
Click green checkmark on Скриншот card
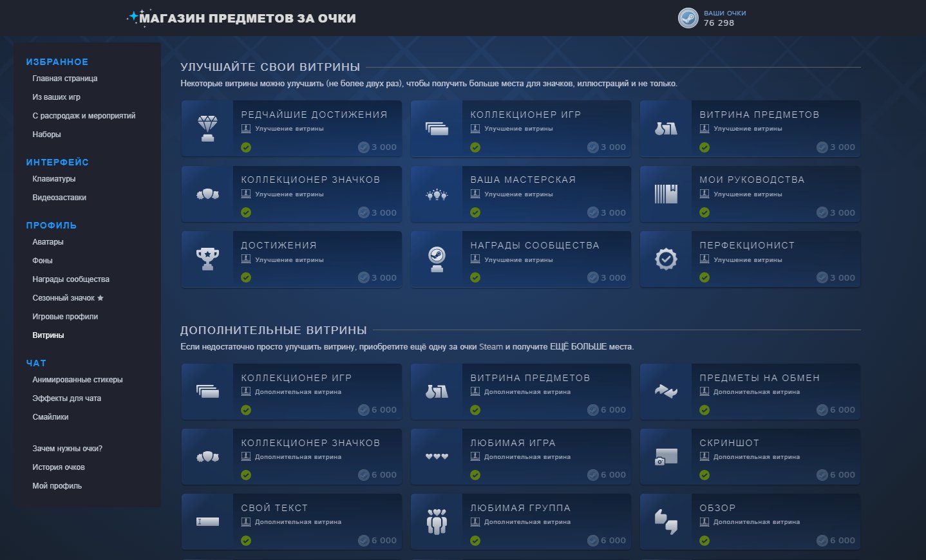click(x=704, y=475)
